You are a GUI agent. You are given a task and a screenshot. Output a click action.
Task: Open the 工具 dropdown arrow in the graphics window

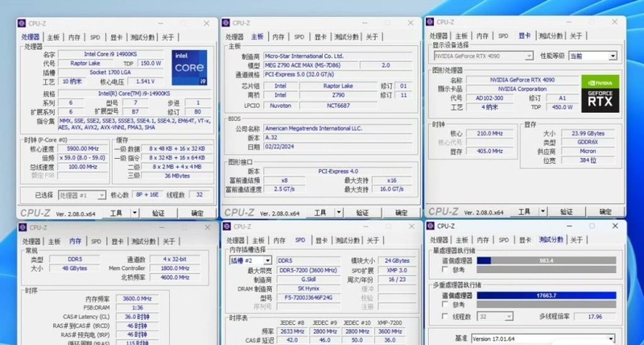click(543, 211)
